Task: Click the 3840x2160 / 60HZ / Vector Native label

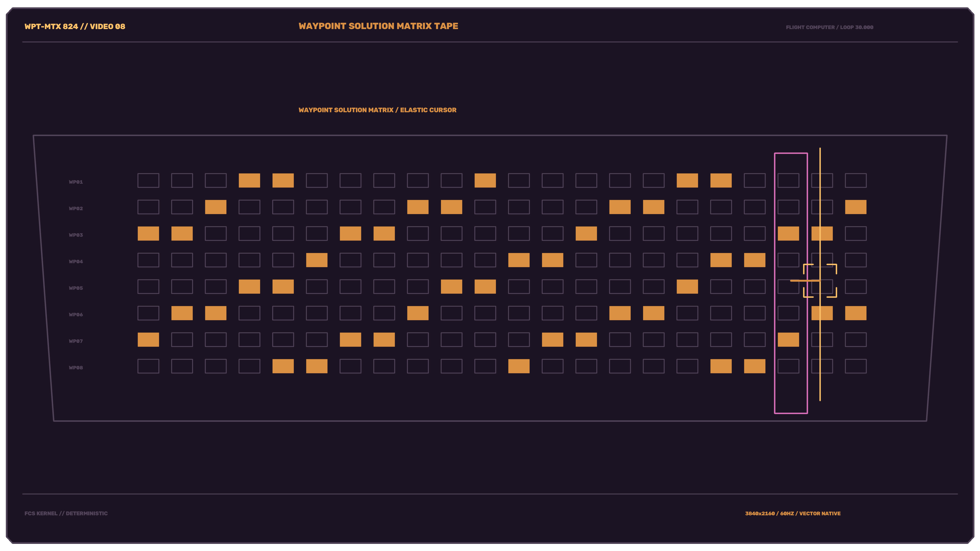Action: coord(792,513)
